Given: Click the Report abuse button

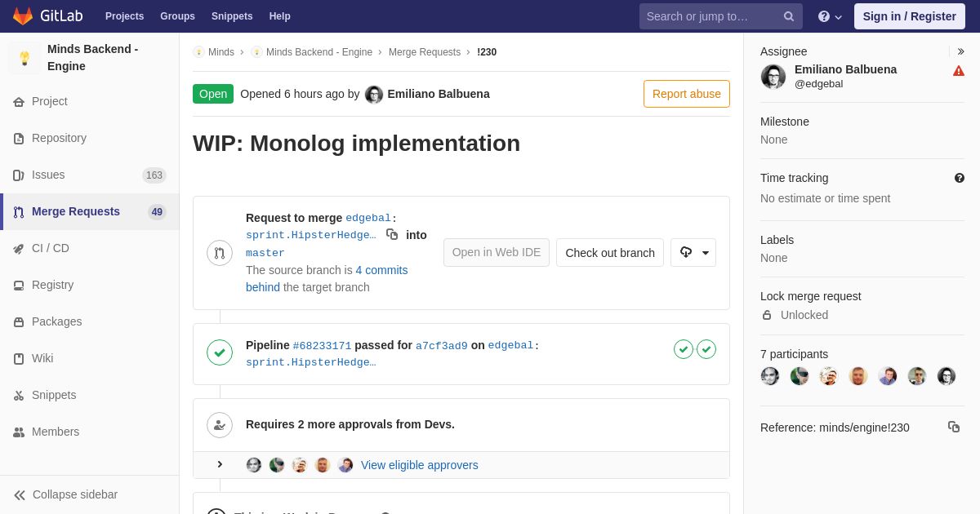Looking at the screenshot, I should click(687, 94).
